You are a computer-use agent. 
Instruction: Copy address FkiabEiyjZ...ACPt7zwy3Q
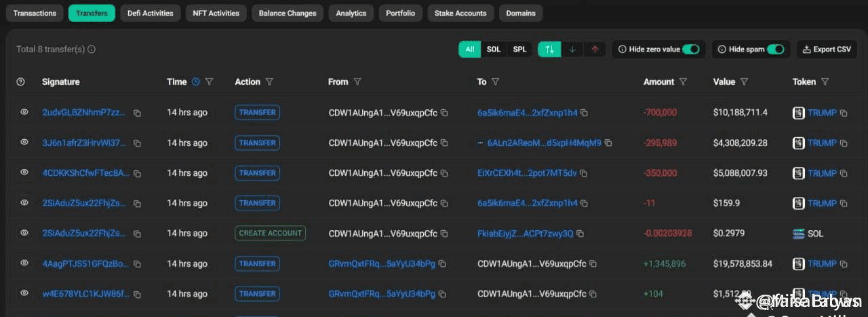point(580,234)
